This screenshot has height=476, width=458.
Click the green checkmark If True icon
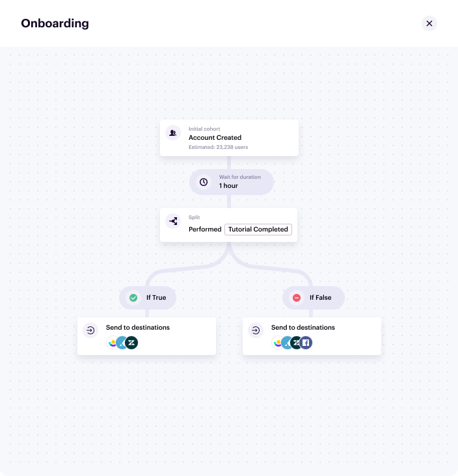133,298
